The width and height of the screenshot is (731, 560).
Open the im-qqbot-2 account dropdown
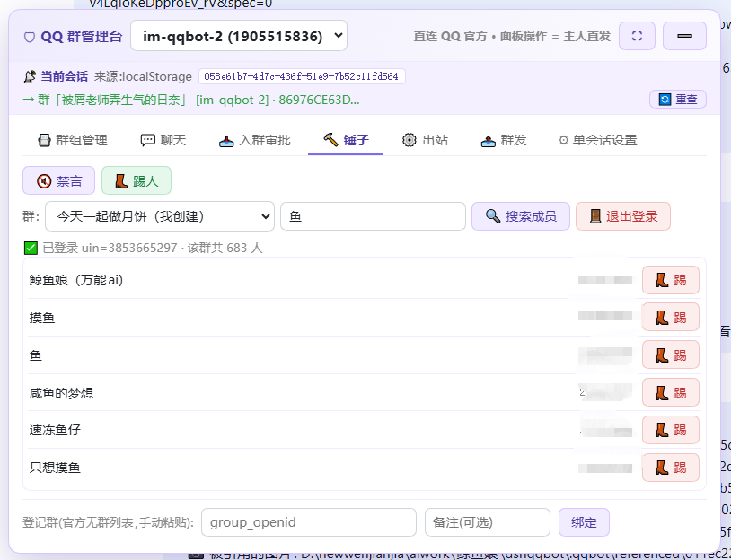(239, 36)
